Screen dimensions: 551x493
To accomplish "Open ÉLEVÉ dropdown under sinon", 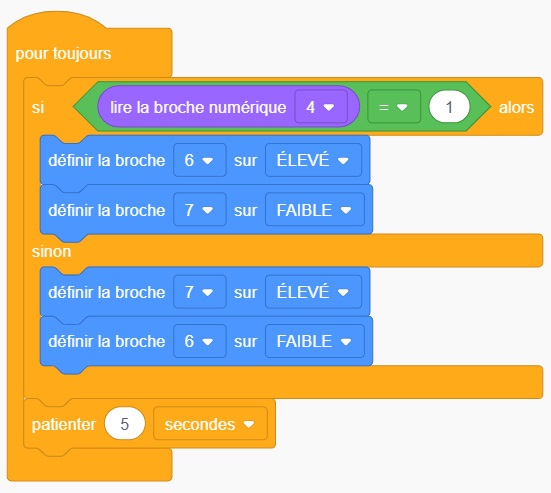I will pos(313,292).
